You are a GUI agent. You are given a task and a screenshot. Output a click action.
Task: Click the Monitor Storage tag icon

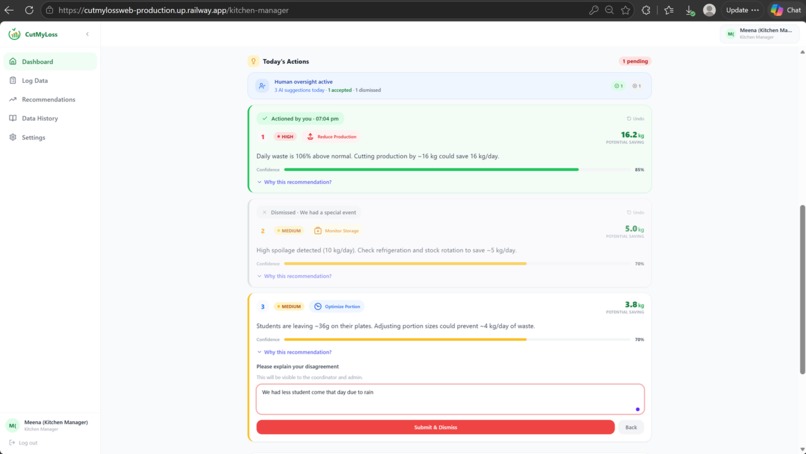318,231
